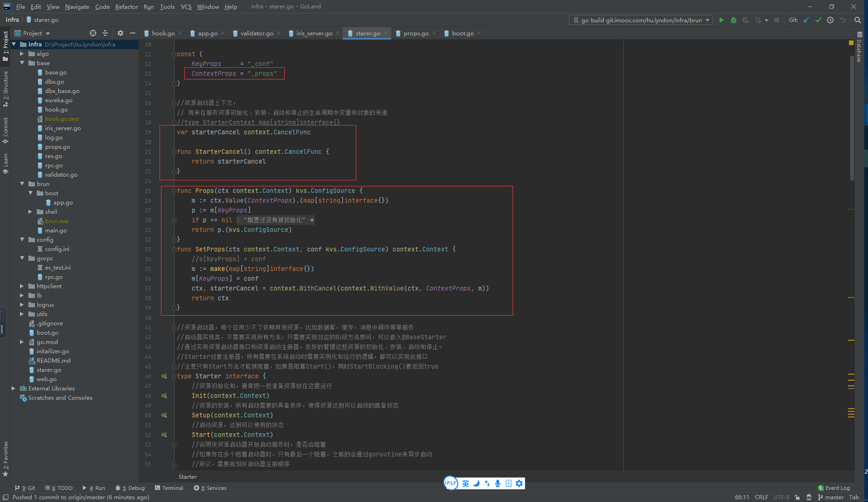Locate opened file in Project tree
The height and width of the screenshot is (502, 868).
(x=93, y=33)
